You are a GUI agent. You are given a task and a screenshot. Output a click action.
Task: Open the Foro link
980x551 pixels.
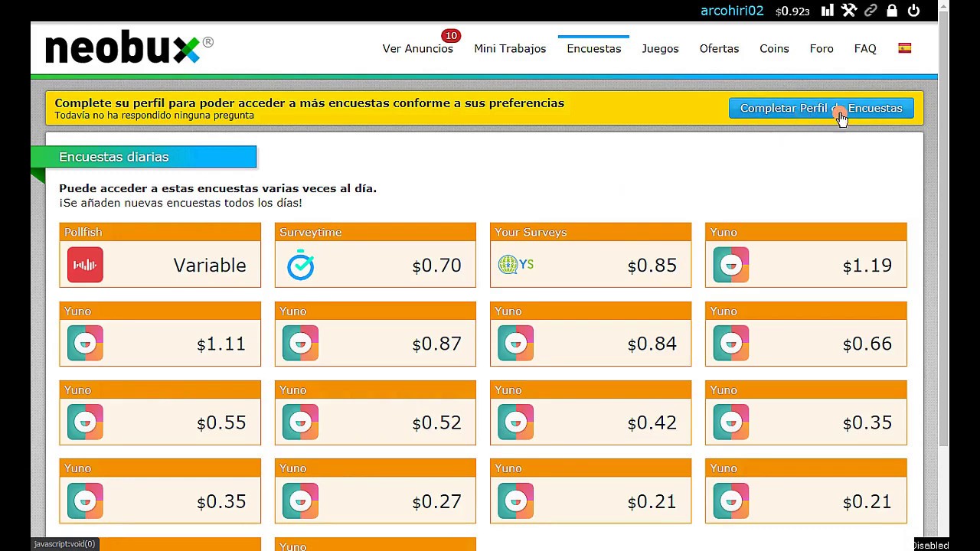tap(822, 48)
